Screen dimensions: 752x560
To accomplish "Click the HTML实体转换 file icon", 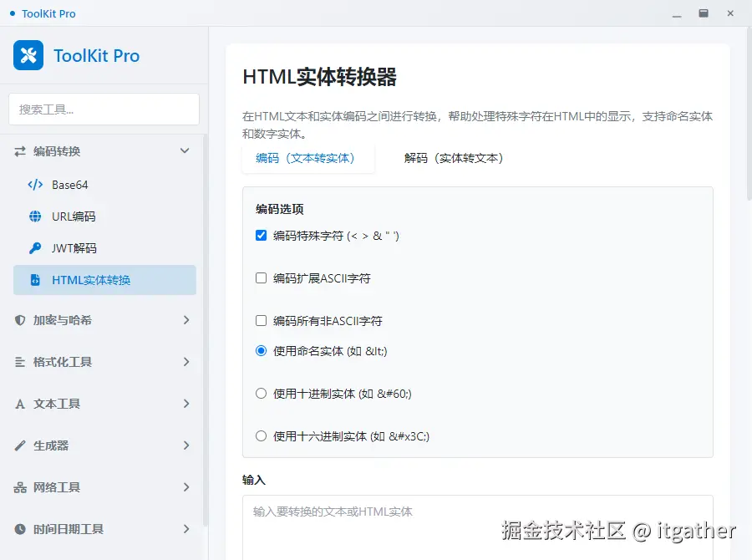I will click(x=35, y=280).
